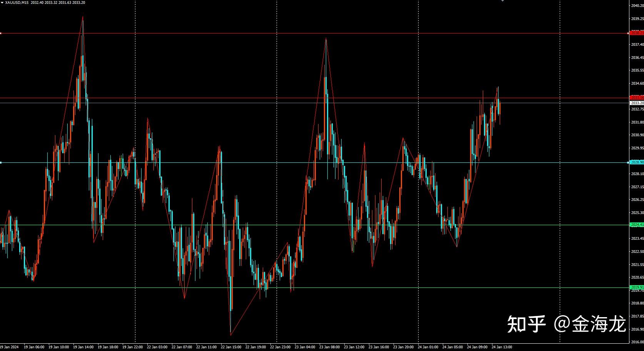
Task: Click the 19 Jan 06:00 time label
Action: pyautogui.click(x=34, y=347)
